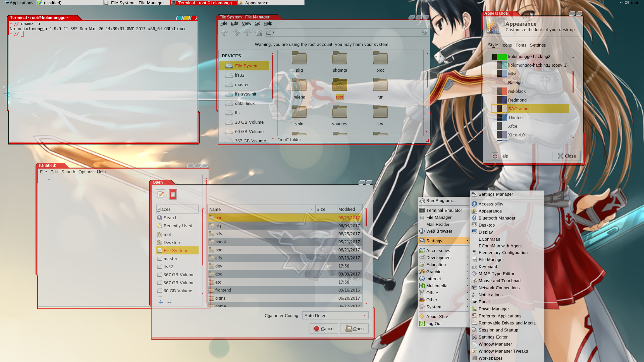
Task: Click the Back arrow in File Manager toolbar
Action: coord(225,33)
